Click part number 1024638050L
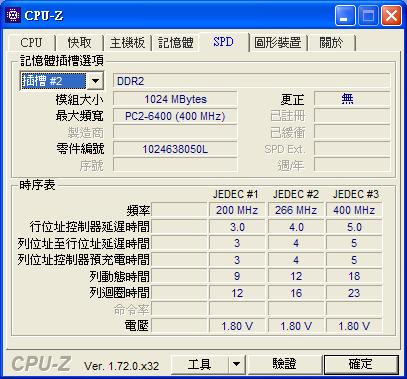This screenshot has height=379, width=407. pos(175,149)
